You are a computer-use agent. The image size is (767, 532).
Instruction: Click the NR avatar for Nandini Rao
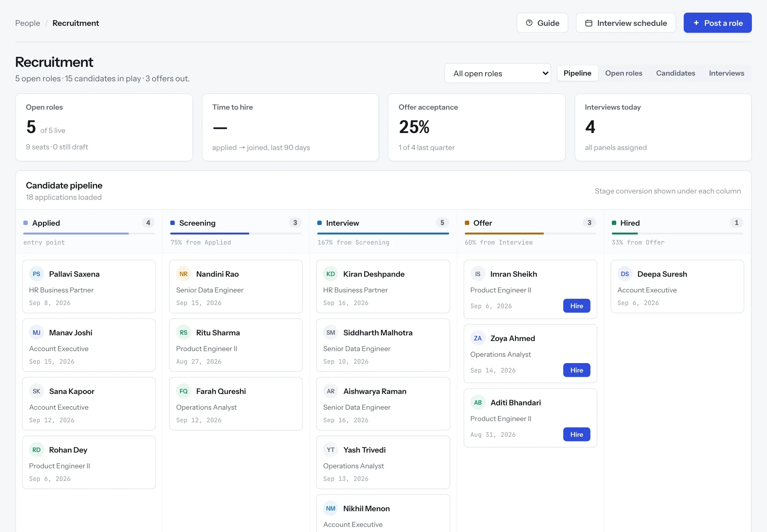tap(184, 274)
